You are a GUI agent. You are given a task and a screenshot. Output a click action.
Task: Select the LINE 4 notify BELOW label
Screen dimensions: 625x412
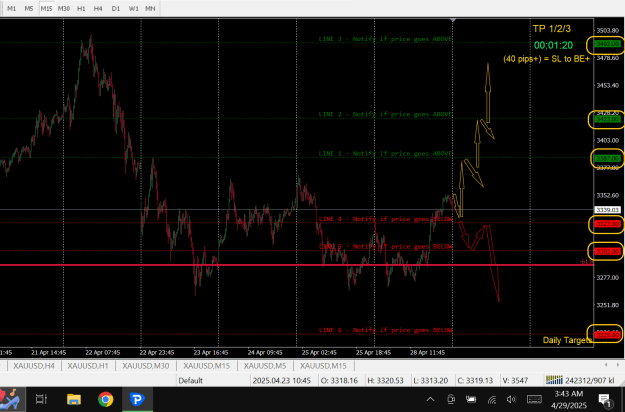coord(386,219)
